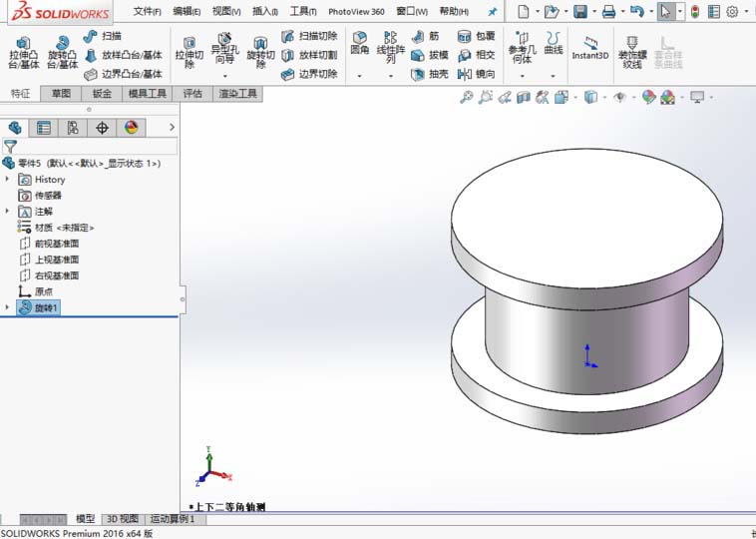Switch to the 草图 (Sketch) ribbon tab
The height and width of the screenshot is (539, 756).
[61, 94]
